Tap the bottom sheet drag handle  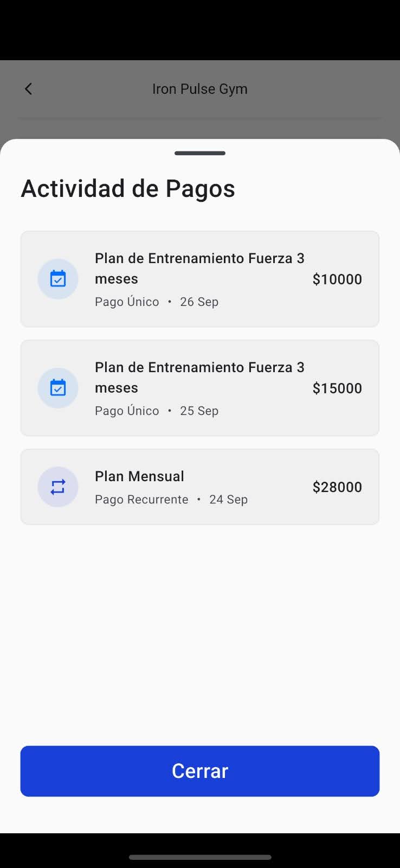(x=200, y=153)
